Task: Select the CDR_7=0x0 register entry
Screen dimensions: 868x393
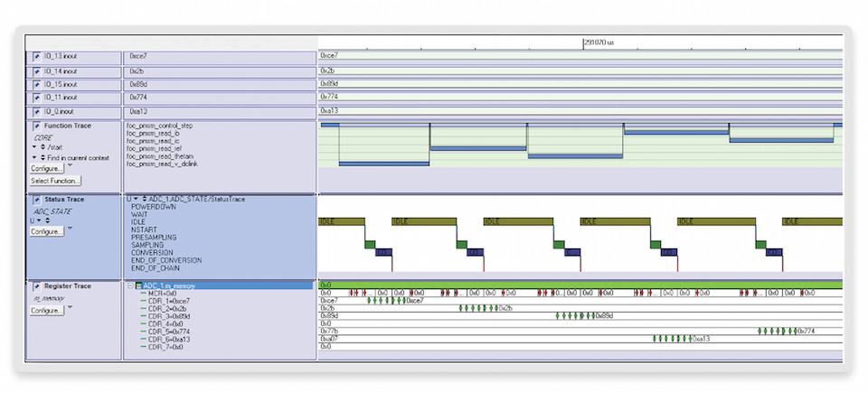Action: [x=163, y=347]
